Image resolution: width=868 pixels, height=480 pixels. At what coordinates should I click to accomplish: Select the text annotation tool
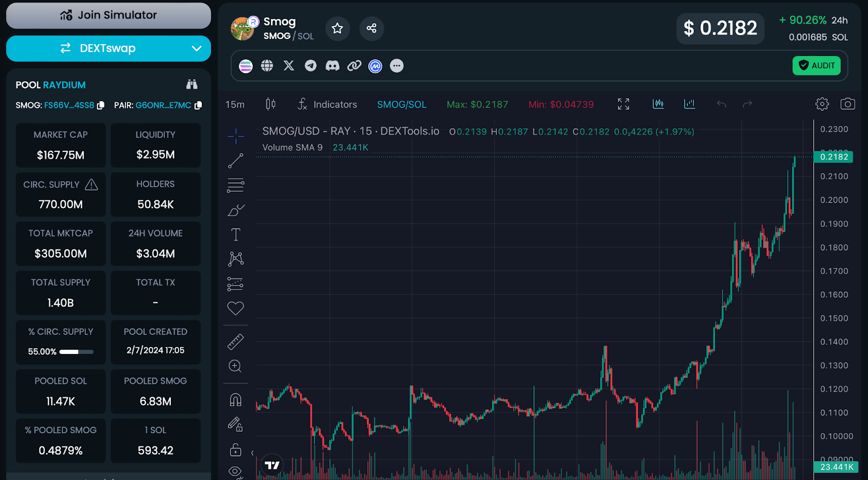[x=235, y=235]
